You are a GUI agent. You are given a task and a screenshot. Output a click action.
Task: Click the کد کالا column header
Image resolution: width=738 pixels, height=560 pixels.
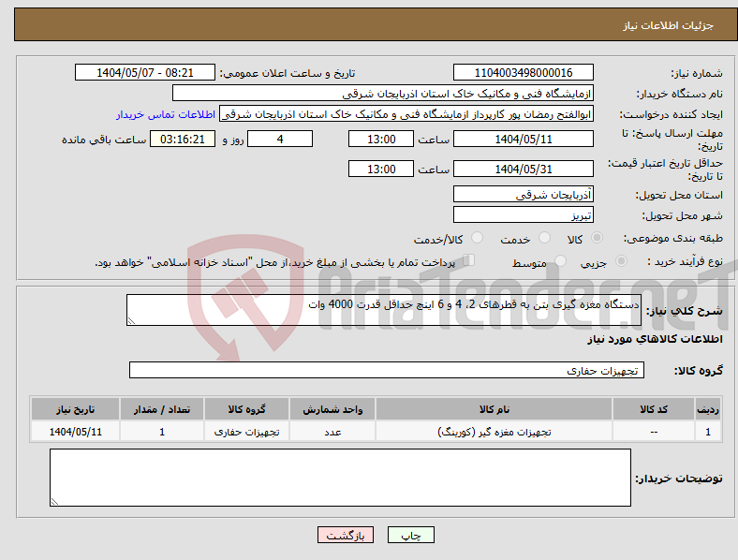click(x=654, y=409)
